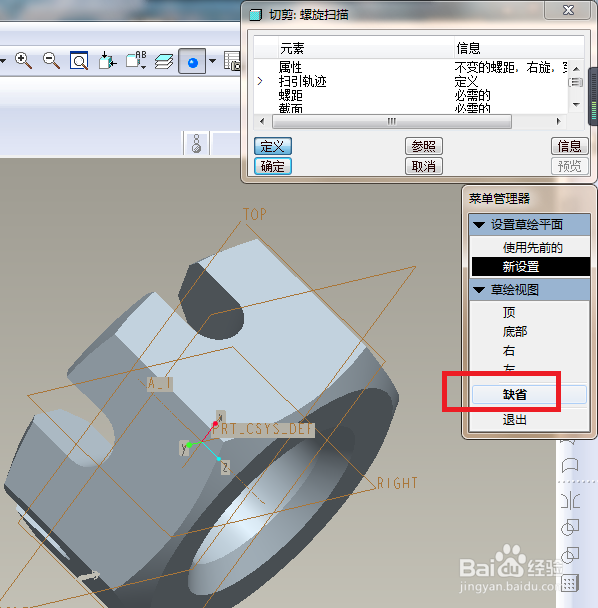This screenshot has height=608, width=598.
Task: Click the Zoom Out magnifier icon
Action: [51, 61]
